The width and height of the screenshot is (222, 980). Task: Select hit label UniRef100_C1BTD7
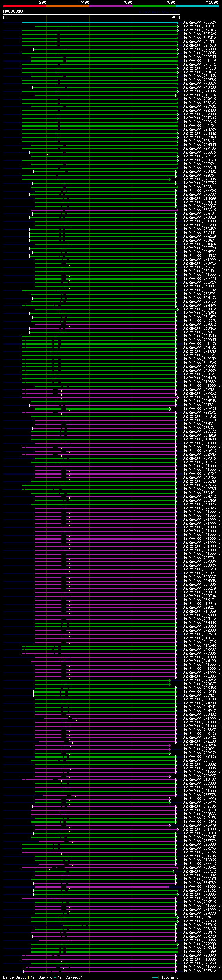[x=199, y=779]
